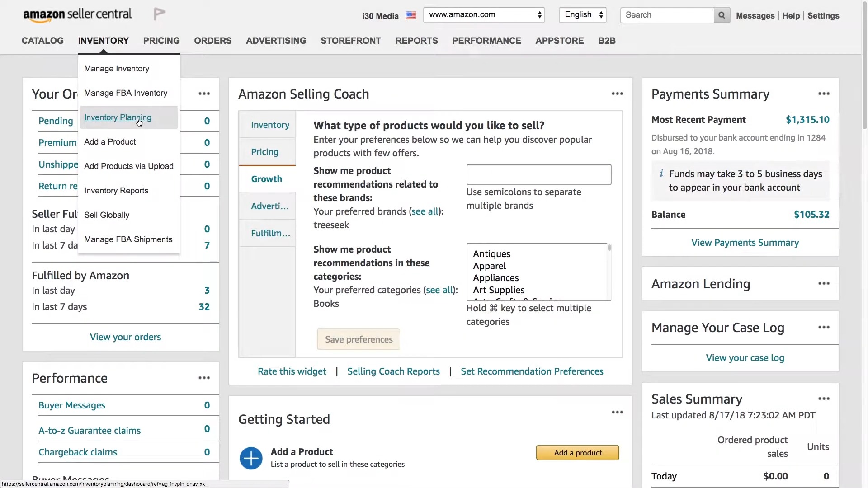Click the search magnifier icon
Viewport: 868px width, 488px height.
point(721,15)
